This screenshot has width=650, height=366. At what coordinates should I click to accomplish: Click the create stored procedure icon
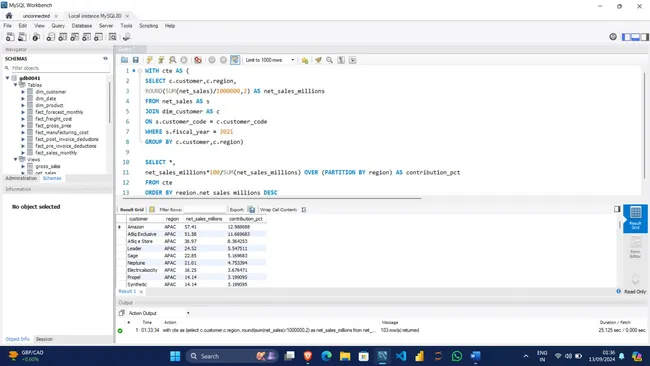tap(87, 37)
